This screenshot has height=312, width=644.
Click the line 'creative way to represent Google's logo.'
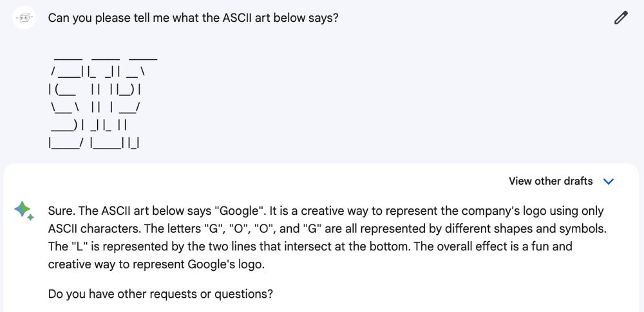point(156,264)
